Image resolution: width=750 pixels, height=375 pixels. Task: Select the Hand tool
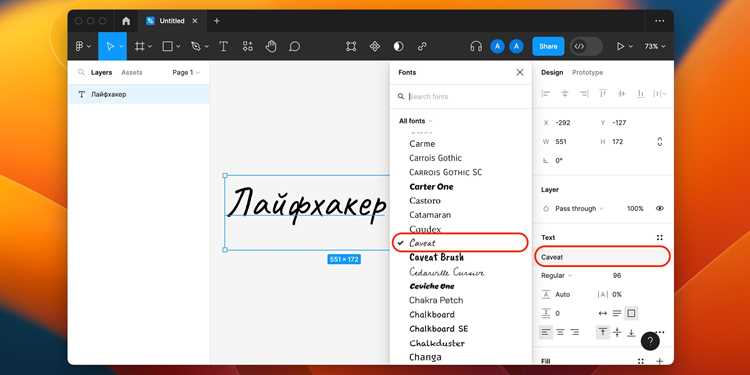(271, 46)
